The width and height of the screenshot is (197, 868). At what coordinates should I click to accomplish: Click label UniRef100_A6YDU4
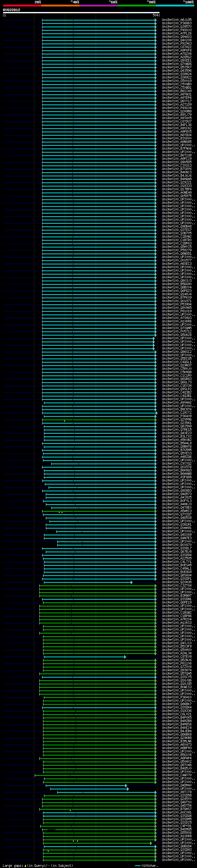pos(177,135)
